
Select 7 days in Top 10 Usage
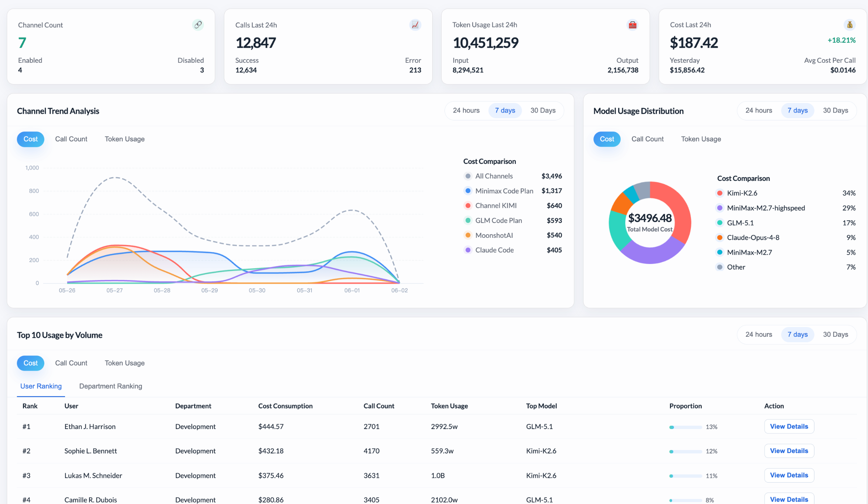click(x=797, y=335)
